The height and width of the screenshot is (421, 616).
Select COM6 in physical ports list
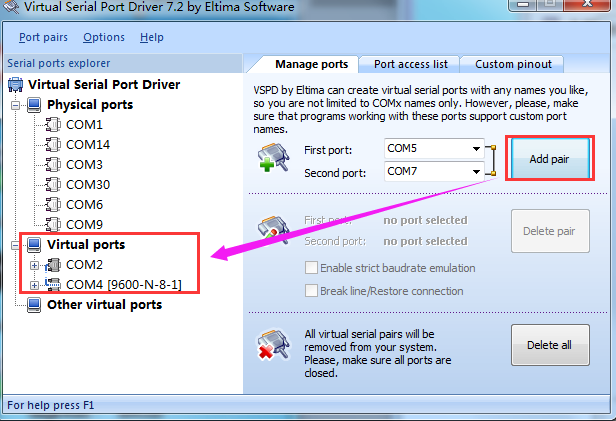(x=84, y=205)
